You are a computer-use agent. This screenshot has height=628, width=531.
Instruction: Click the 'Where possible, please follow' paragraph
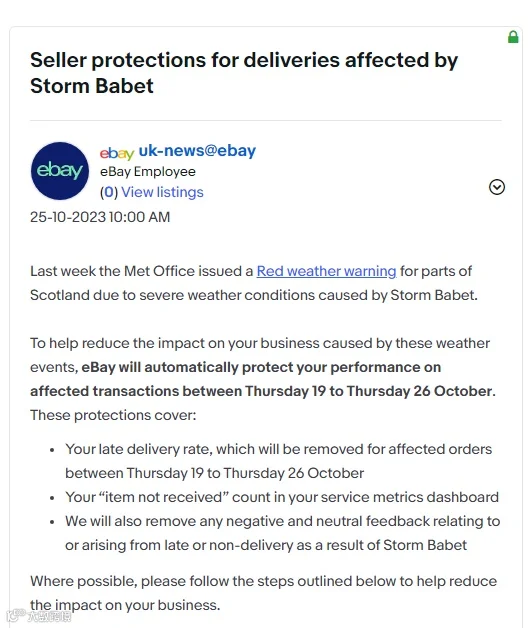point(263,593)
